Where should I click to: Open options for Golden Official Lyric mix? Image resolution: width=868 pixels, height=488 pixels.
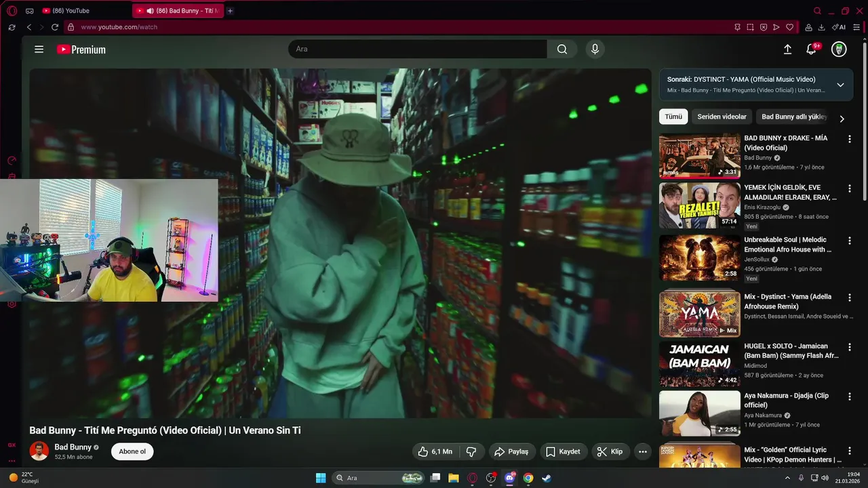pos(849,451)
